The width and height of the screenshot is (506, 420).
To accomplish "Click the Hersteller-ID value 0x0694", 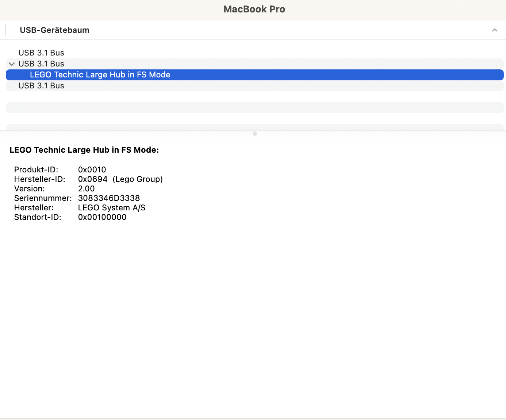I will (x=92, y=179).
